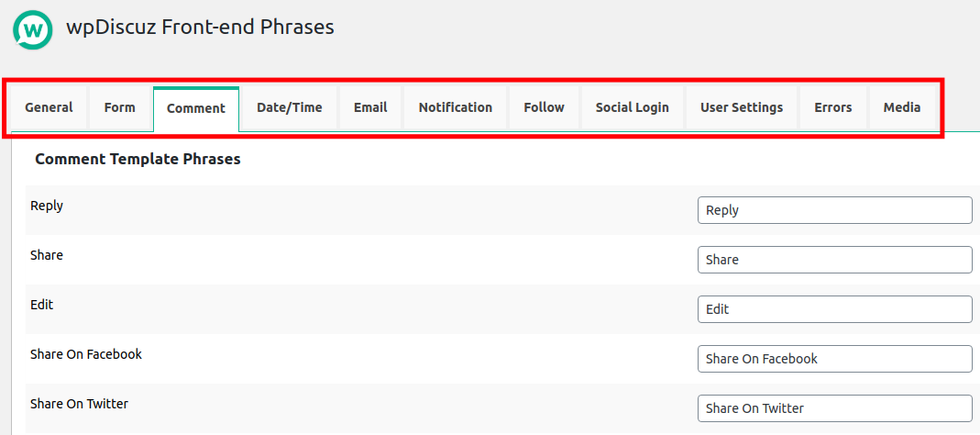Screen dimensions: 980x435
Task: Open the Media tab
Action: pyautogui.click(x=902, y=107)
